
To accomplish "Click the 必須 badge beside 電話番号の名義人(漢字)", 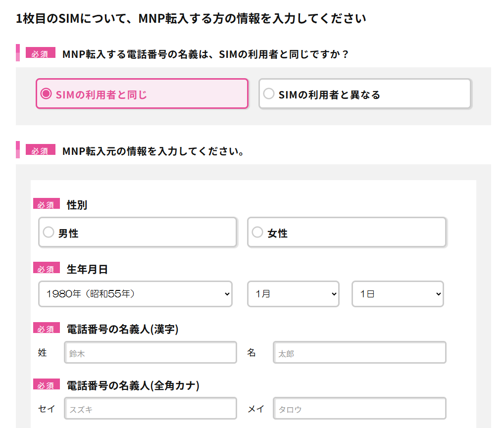I will 46,329.
